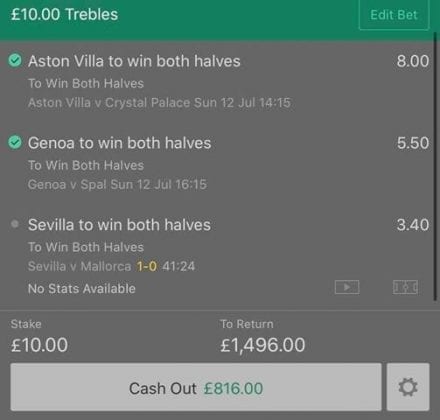The image size is (440, 420).
Task: Select Genoa to win both halves
Action: pyautogui.click(x=119, y=143)
